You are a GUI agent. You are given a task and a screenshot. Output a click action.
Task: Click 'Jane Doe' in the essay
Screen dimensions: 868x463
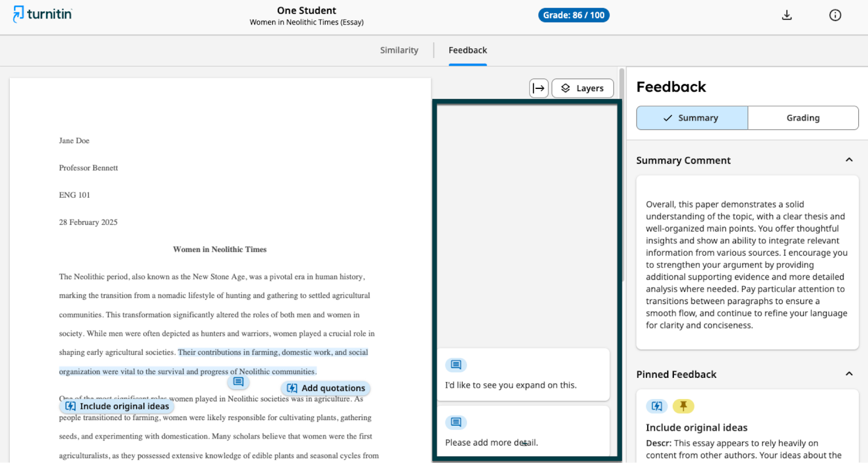[74, 140]
